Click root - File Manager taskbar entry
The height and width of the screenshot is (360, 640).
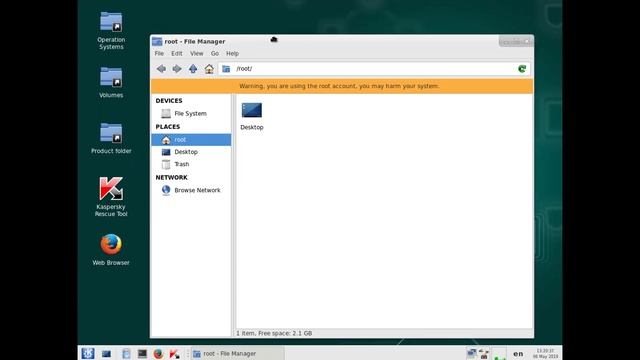(238, 354)
